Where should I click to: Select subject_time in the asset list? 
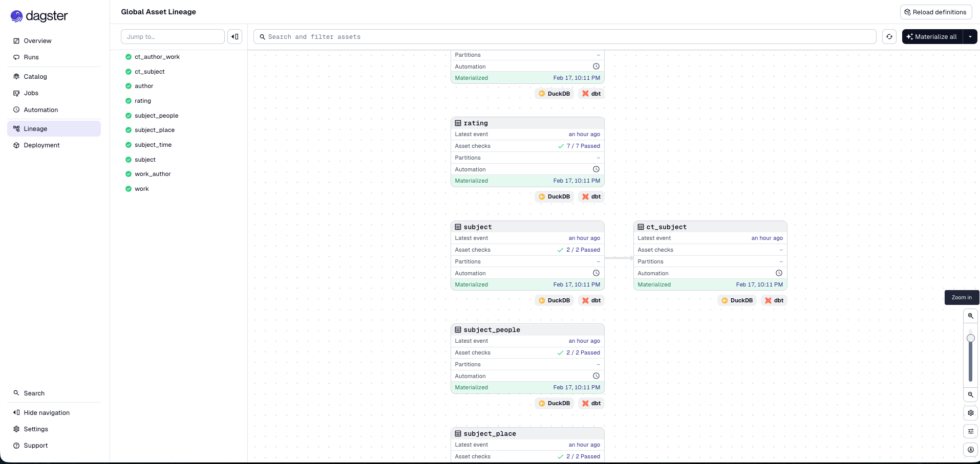(x=153, y=145)
